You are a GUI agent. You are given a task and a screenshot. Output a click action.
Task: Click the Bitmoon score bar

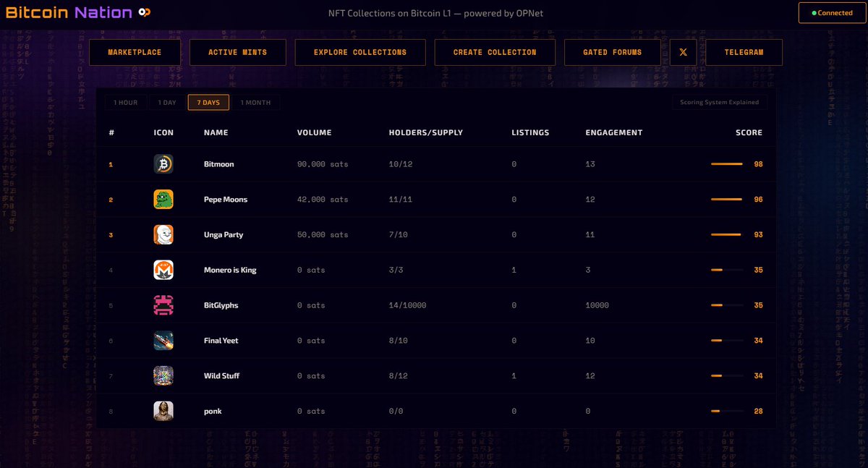tap(727, 164)
